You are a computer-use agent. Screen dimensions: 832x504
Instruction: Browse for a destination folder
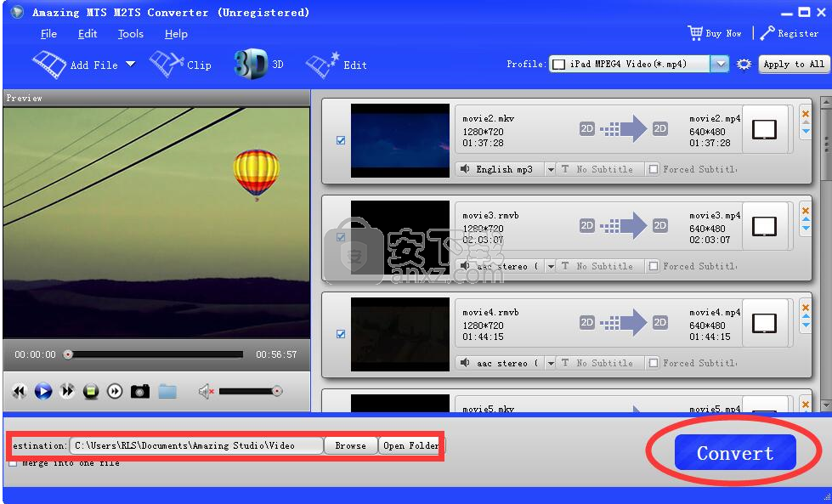click(350, 445)
